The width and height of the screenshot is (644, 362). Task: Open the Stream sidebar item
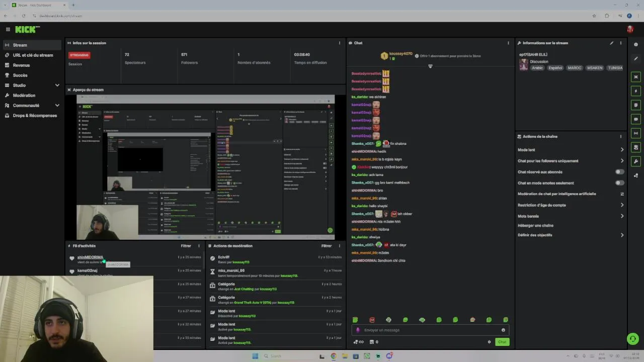pyautogui.click(x=32, y=45)
